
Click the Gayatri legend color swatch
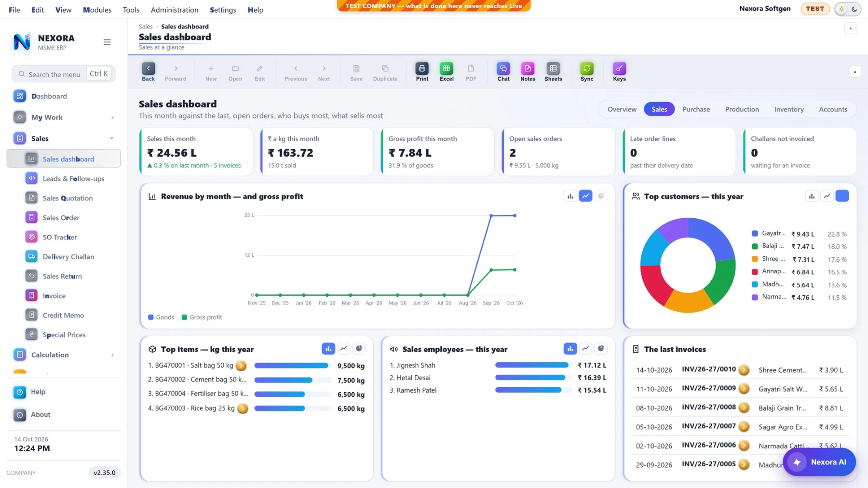pos(755,234)
